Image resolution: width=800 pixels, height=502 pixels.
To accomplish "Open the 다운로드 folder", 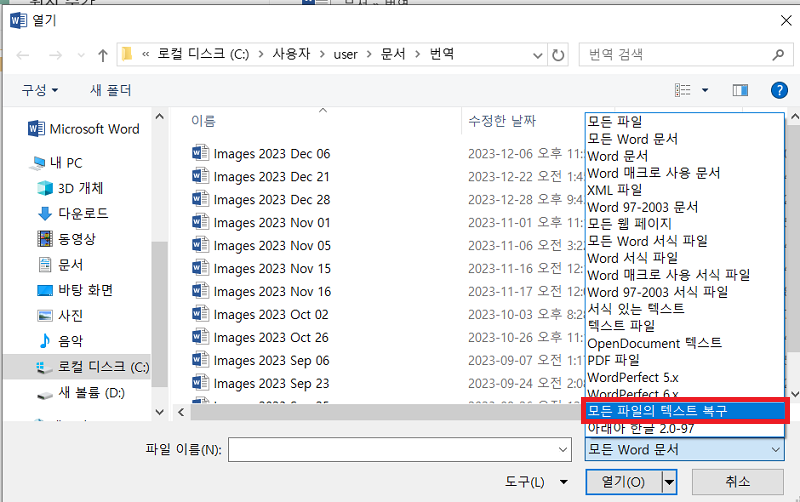I will pos(73,213).
